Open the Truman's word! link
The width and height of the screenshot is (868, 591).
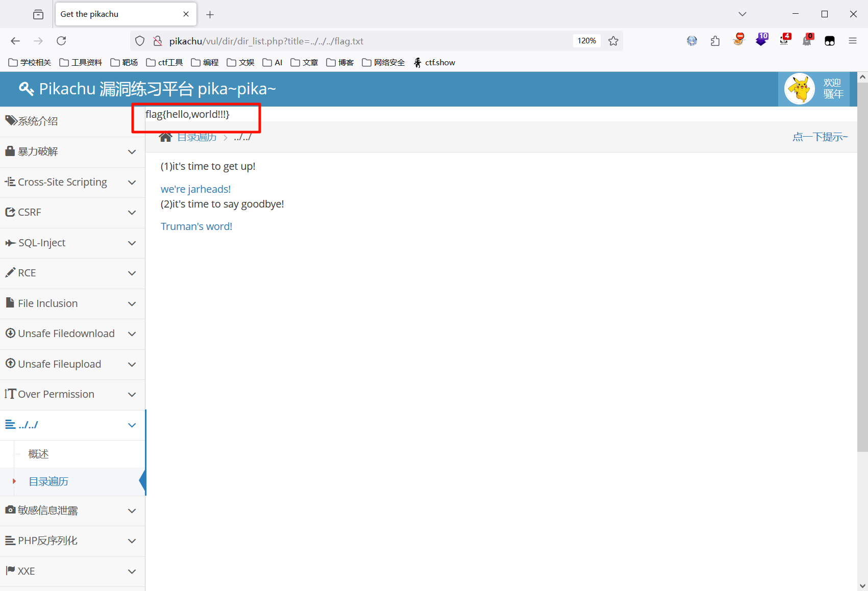point(196,226)
